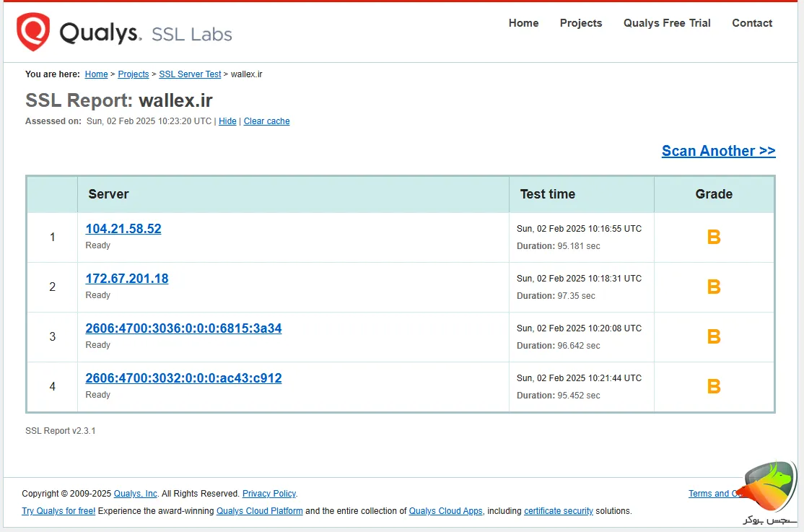Click the Try Qualys for free link
The width and height of the screenshot is (804, 532).
(58, 510)
